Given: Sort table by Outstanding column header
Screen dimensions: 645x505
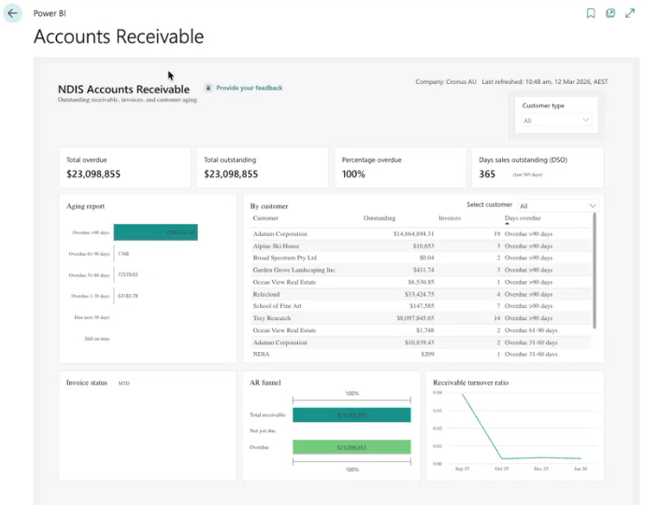Looking at the screenshot, I should 379,218.
